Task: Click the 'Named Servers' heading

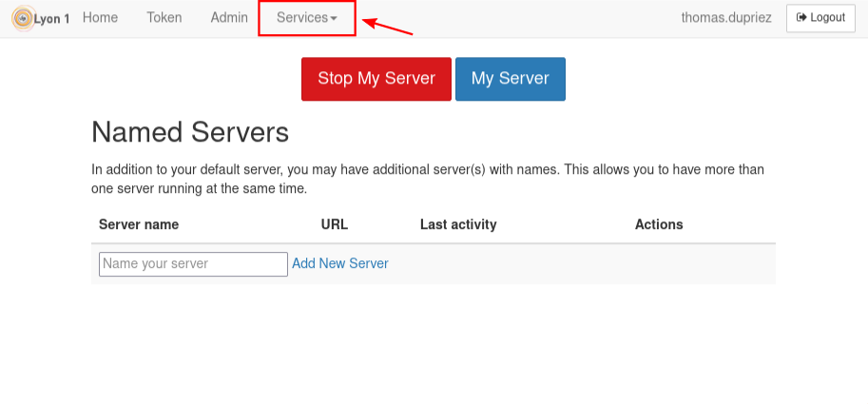Action: [190, 131]
